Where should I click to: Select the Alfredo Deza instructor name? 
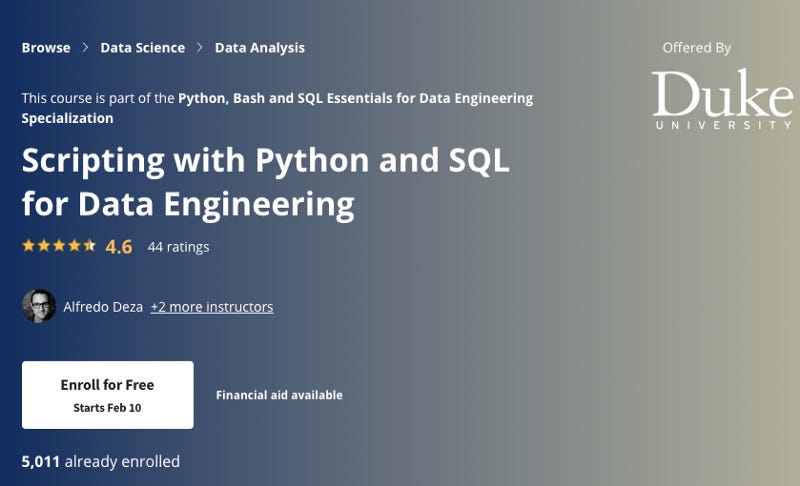pos(103,307)
